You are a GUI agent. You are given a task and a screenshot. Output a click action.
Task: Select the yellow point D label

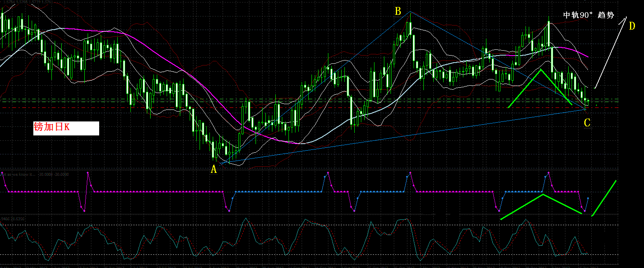pos(632,26)
